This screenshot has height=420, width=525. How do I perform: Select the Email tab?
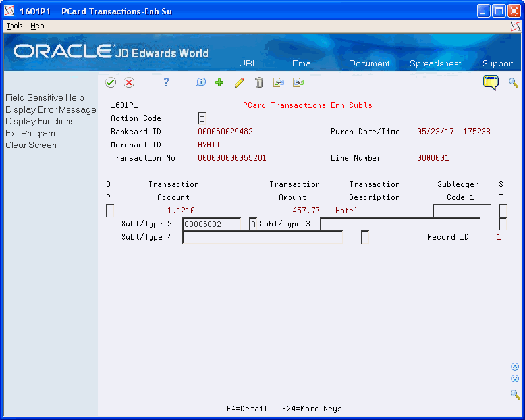[x=304, y=63]
